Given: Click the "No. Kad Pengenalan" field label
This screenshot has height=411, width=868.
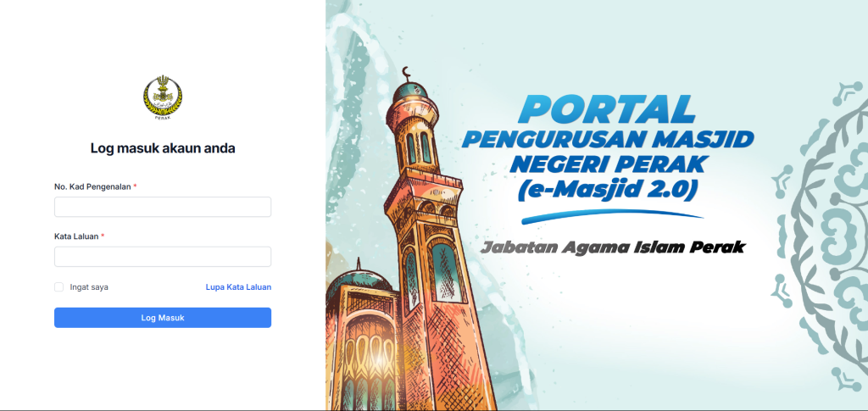Looking at the screenshot, I should (x=92, y=186).
